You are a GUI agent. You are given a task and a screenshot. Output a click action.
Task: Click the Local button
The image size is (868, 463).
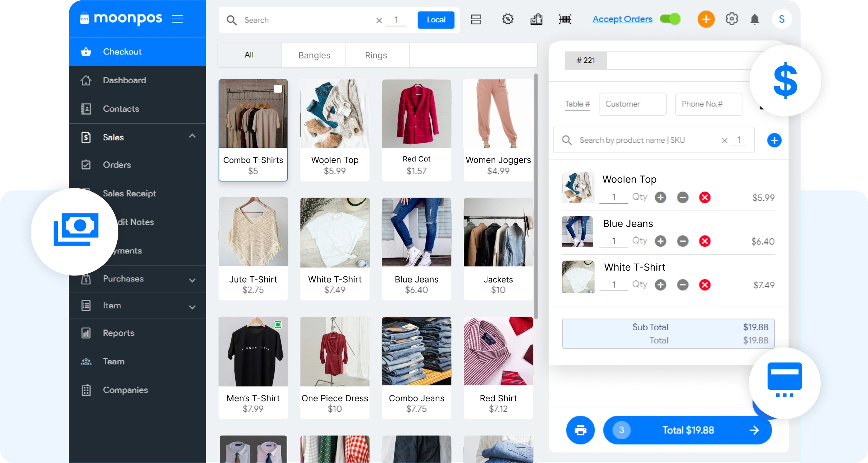[436, 20]
